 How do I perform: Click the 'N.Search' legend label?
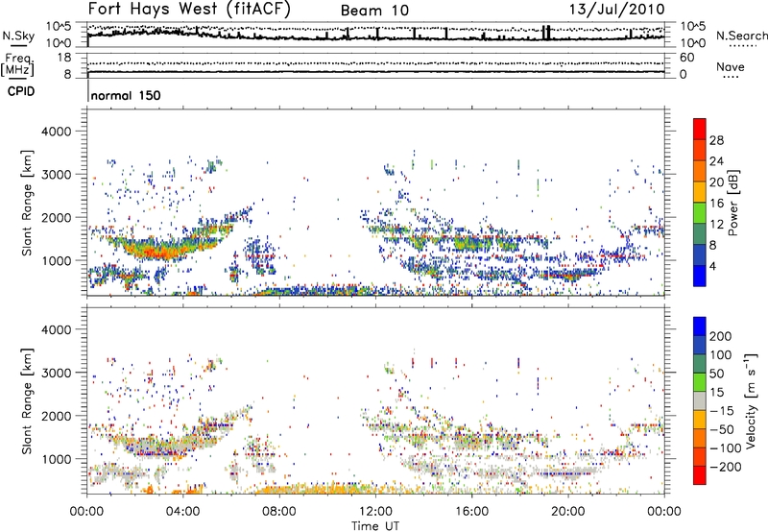(x=741, y=36)
